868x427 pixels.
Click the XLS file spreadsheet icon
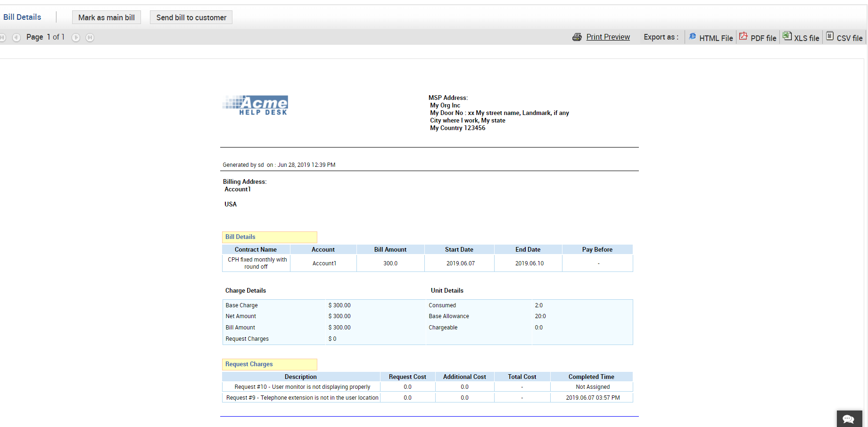(787, 36)
